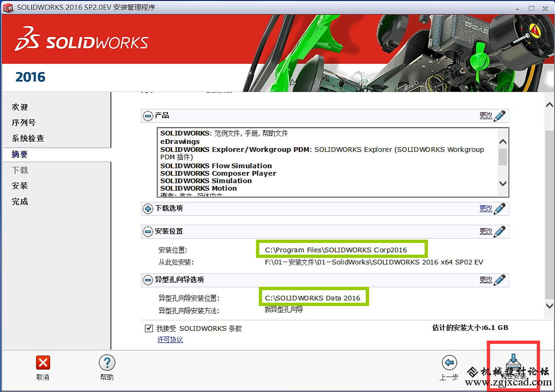Viewport: 555px width, 392px height.
Task: Click product list scrollbar thumb
Action: [x=503, y=157]
